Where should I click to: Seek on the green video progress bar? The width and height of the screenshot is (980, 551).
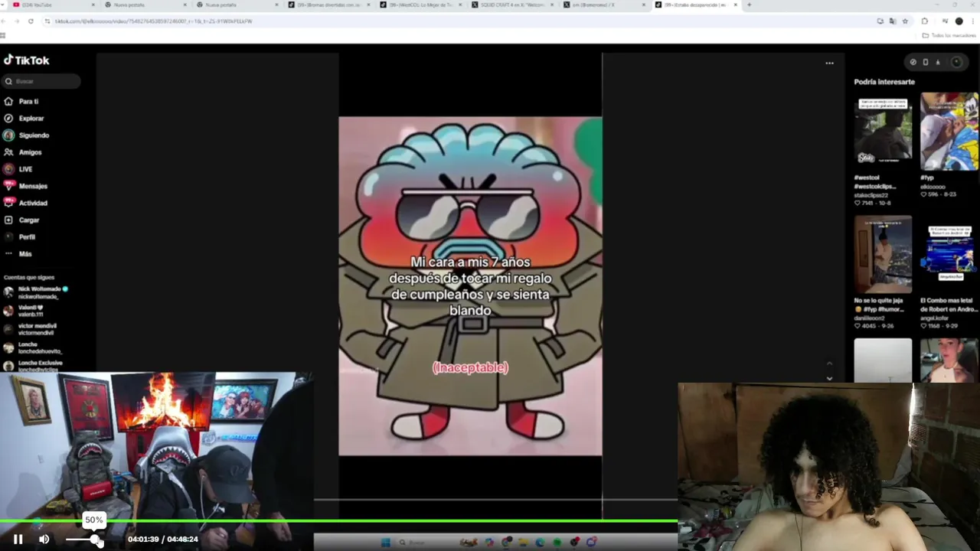[338, 522]
